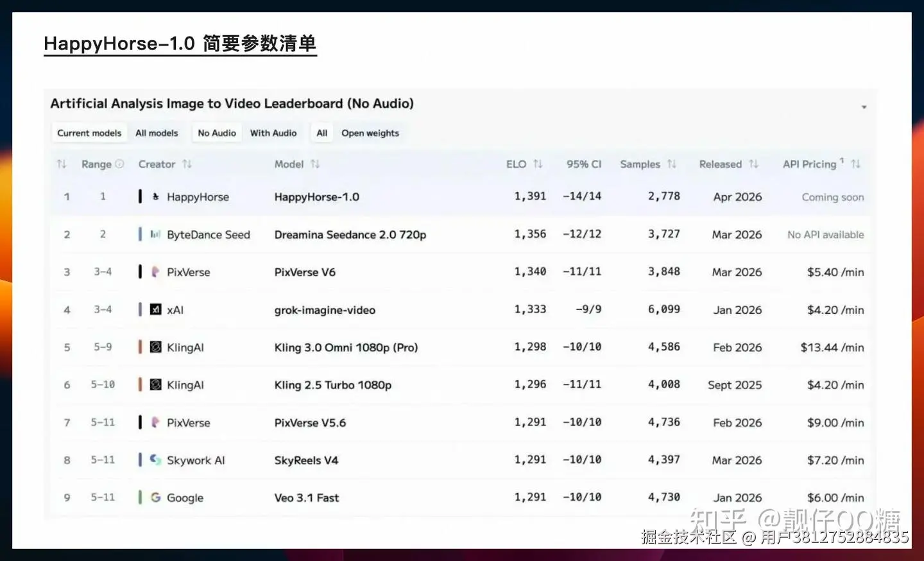
Task: Open Kling 2.5 Turbo 1080p model
Action: (333, 385)
